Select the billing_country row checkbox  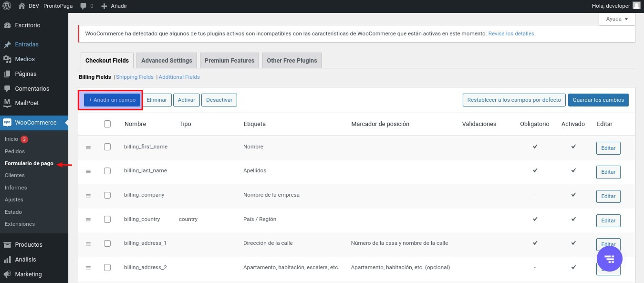coord(107,219)
